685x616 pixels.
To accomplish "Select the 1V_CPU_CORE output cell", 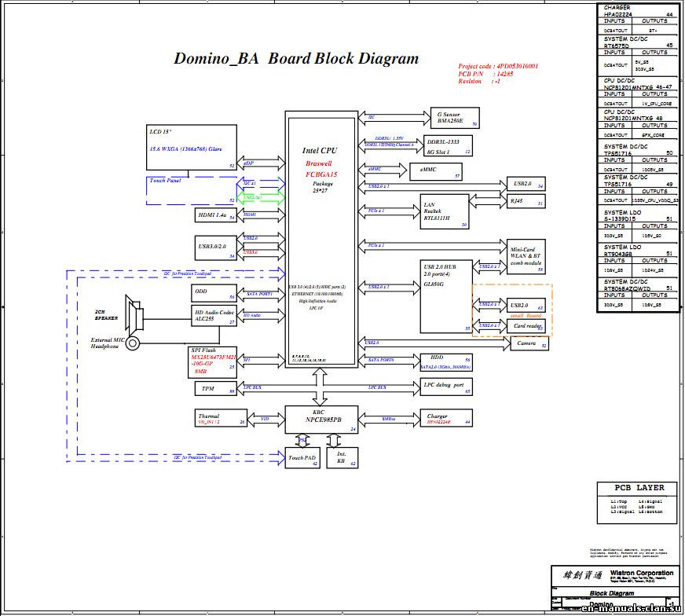I will pyautogui.click(x=657, y=104).
